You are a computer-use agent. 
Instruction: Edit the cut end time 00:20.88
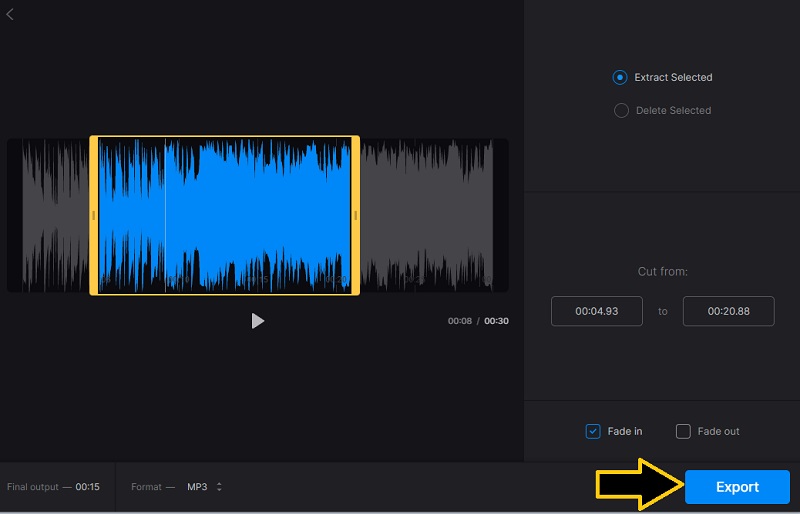point(728,311)
